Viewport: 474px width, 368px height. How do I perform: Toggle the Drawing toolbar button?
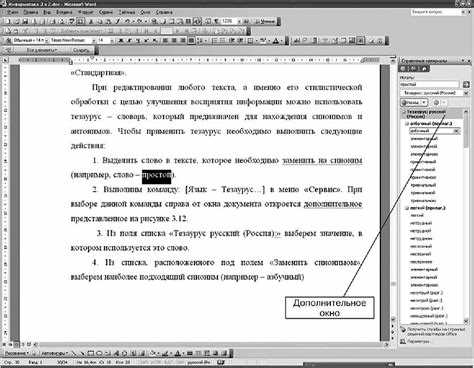(x=196, y=21)
